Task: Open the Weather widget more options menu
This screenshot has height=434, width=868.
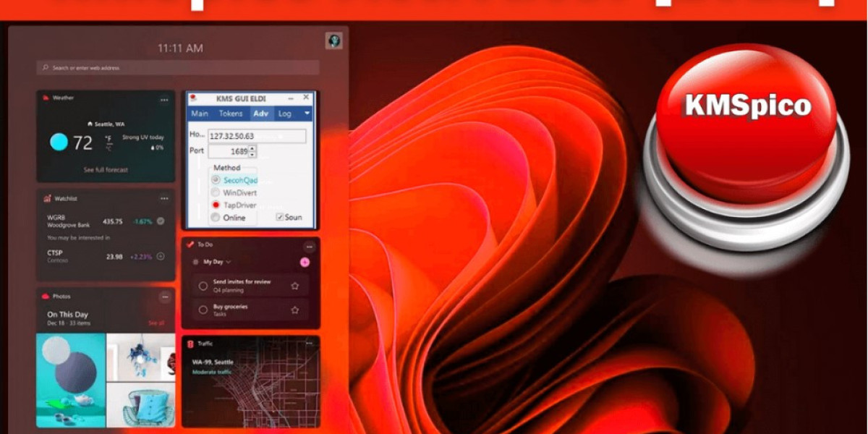Action: click(x=164, y=99)
